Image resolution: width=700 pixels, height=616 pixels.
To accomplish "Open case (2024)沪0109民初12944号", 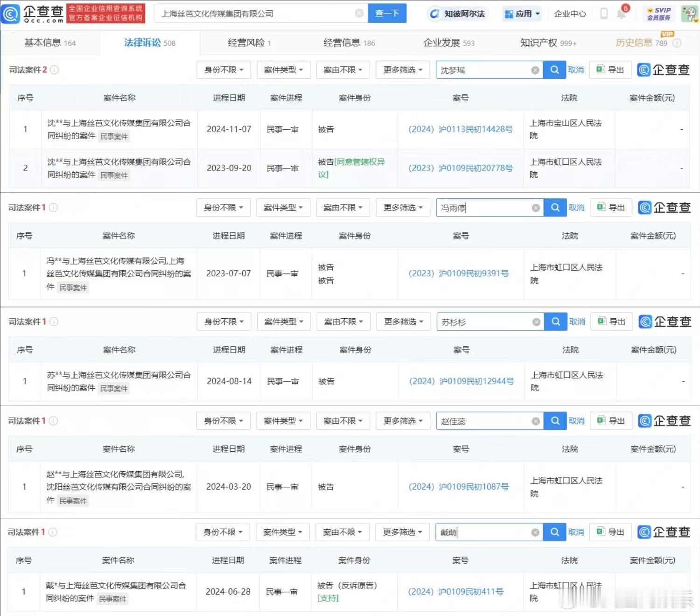I will point(462,381).
